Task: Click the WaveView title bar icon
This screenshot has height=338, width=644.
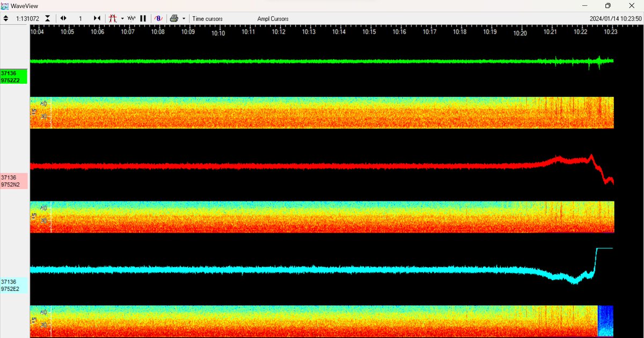Action: (5, 5)
